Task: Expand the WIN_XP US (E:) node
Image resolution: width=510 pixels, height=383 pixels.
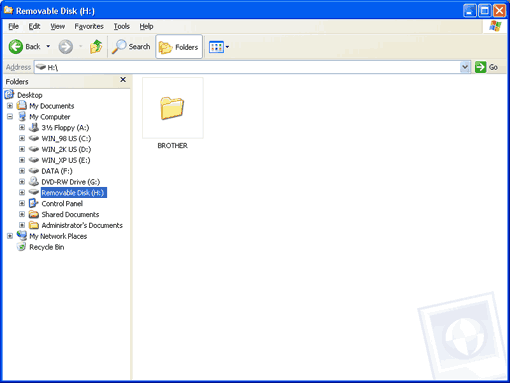Action: (22, 160)
